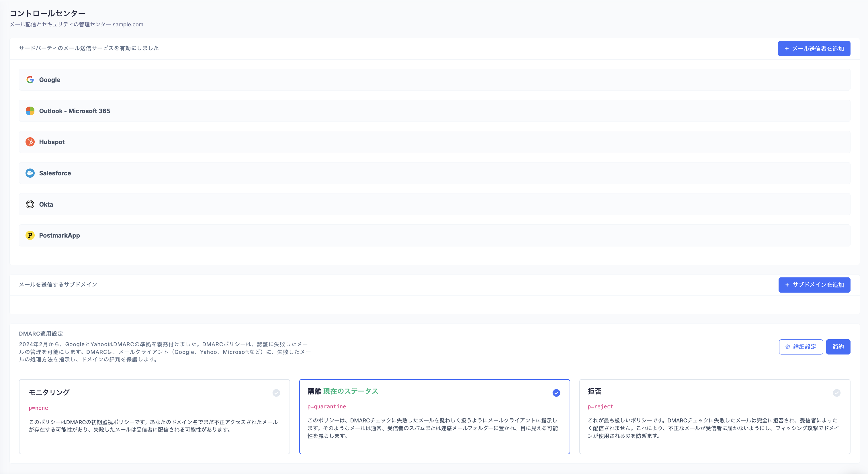This screenshot has width=868, height=474.
Task: Select the モニタリング policy radio check
Action: (x=276, y=393)
